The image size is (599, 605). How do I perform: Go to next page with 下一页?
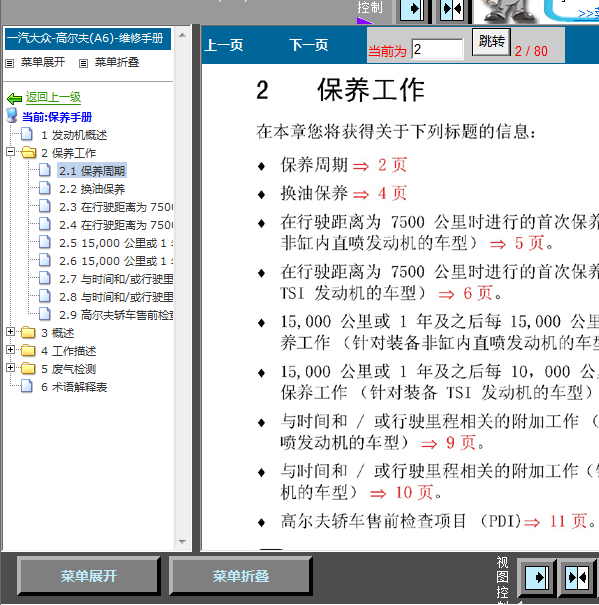tap(309, 45)
